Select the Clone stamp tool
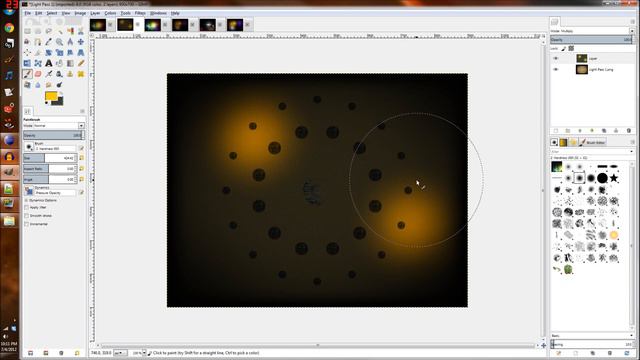Viewport: 640px width, 360px height. (x=70, y=74)
